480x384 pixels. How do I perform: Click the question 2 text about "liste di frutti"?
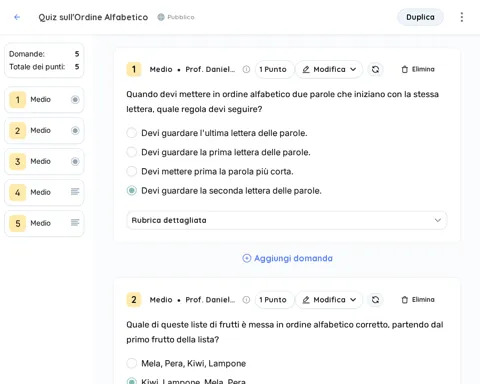pyautogui.click(x=285, y=332)
